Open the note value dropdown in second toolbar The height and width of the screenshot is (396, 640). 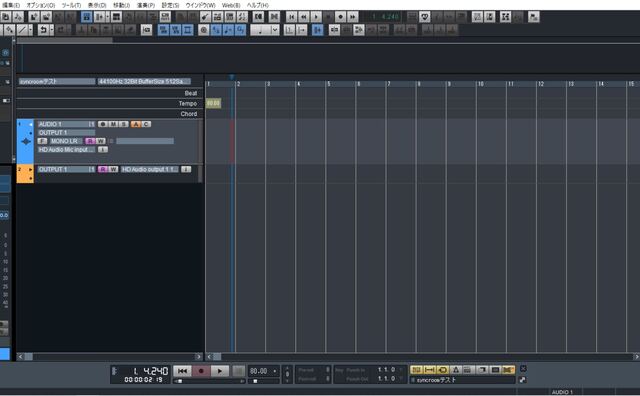point(275,30)
